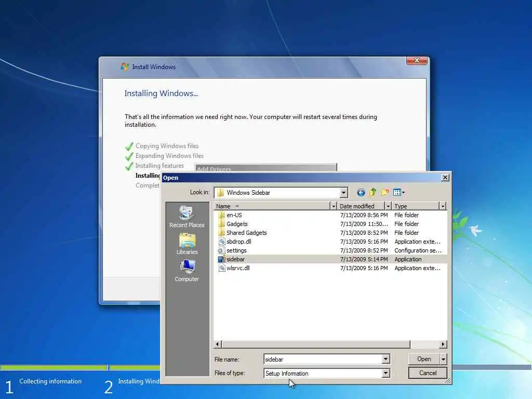Open the Open button split arrow
This screenshot has height=399, width=532.
pos(444,359)
